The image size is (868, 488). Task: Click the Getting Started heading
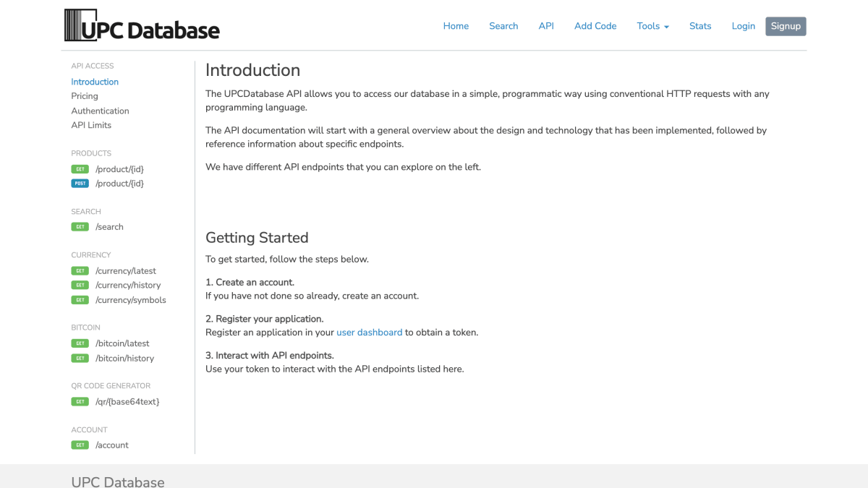point(257,238)
